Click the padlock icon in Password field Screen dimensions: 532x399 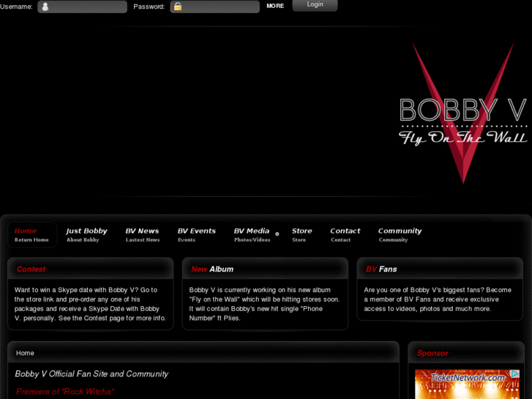tap(178, 7)
